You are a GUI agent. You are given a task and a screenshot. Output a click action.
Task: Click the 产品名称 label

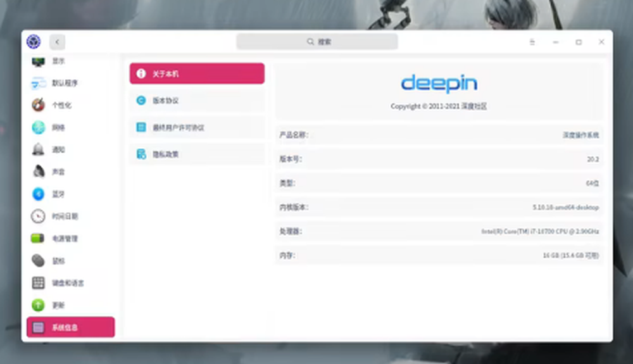tap(294, 135)
